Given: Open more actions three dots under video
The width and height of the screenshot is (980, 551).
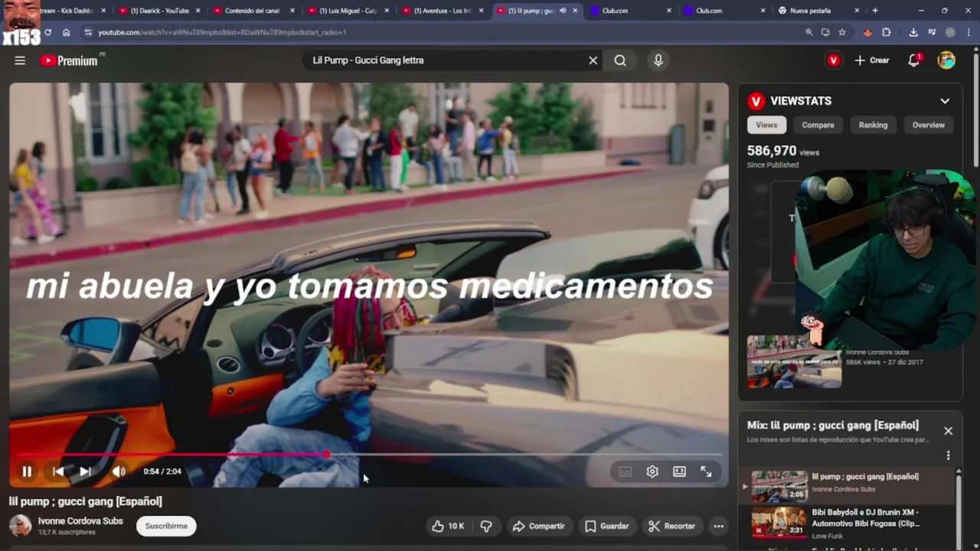Looking at the screenshot, I should pos(718,526).
